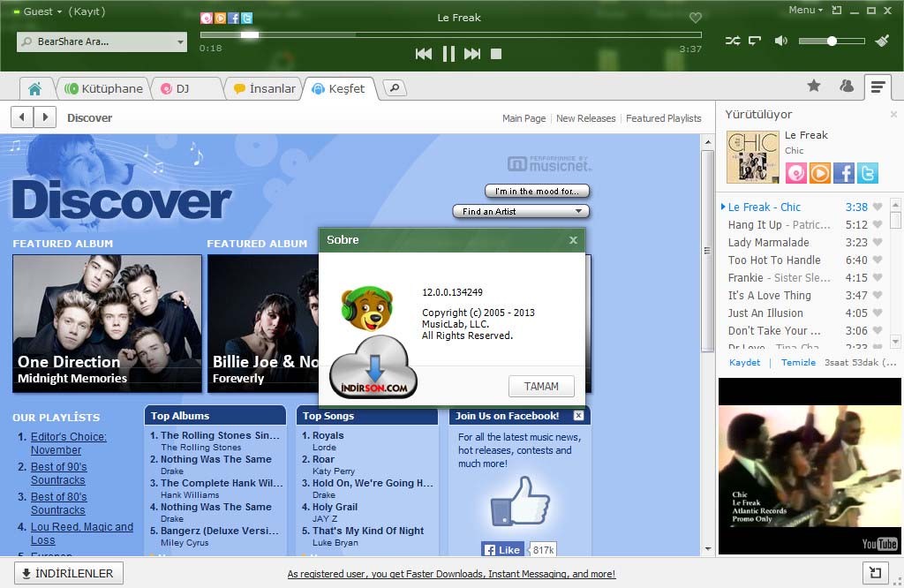Heart the Just An Illusion track
The width and height of the screenshot is (904, 588).
click(x=878, y=313)
